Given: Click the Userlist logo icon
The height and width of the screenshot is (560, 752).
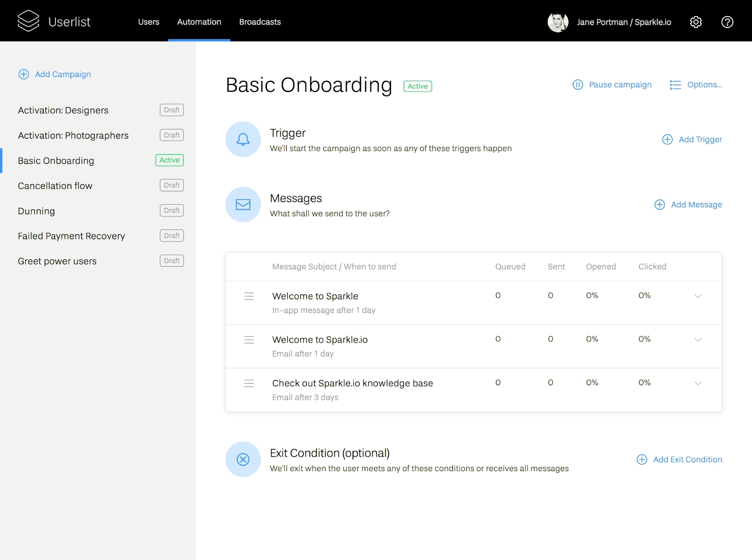Looking at the screenshot, I should pos(28,21).
